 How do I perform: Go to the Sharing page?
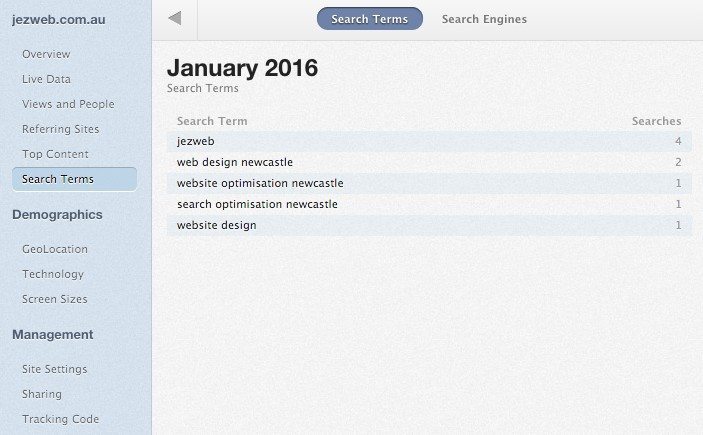42,394
